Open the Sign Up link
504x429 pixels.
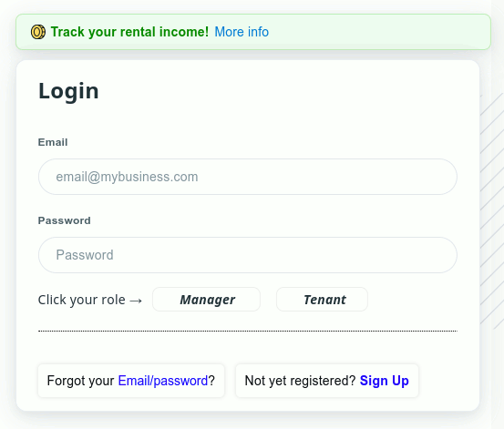384,381
